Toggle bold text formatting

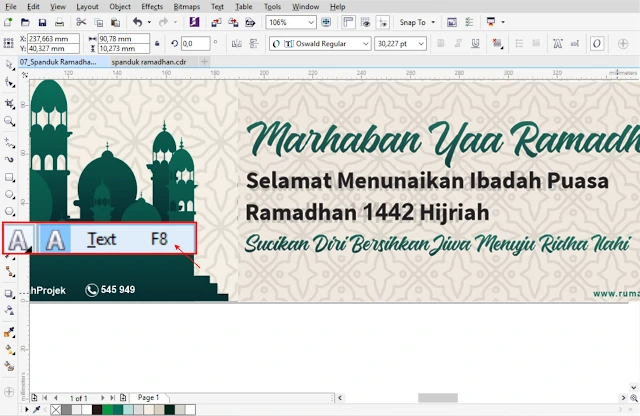click(441, 43)
